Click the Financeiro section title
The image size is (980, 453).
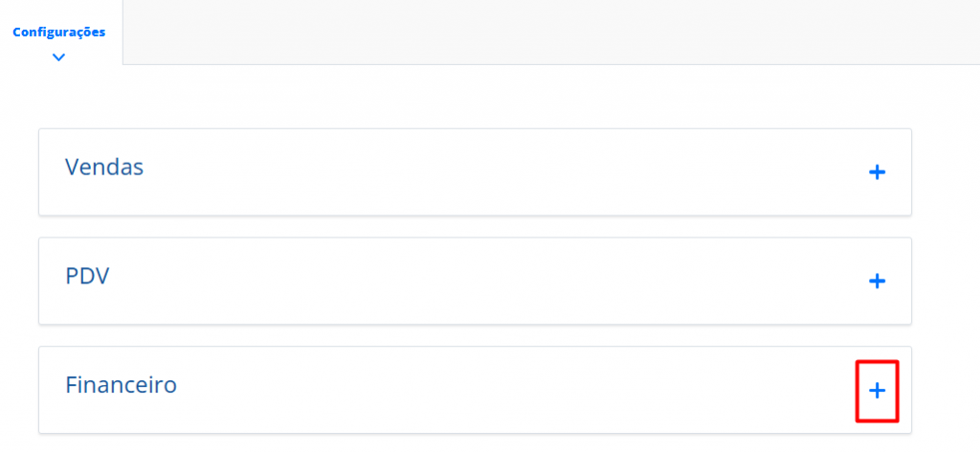pos(121,385)
